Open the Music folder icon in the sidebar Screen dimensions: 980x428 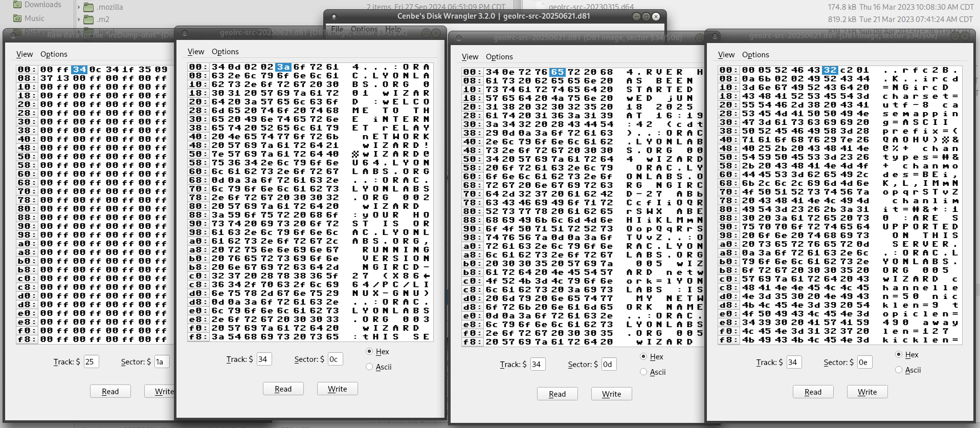click(x=17, y=18)
